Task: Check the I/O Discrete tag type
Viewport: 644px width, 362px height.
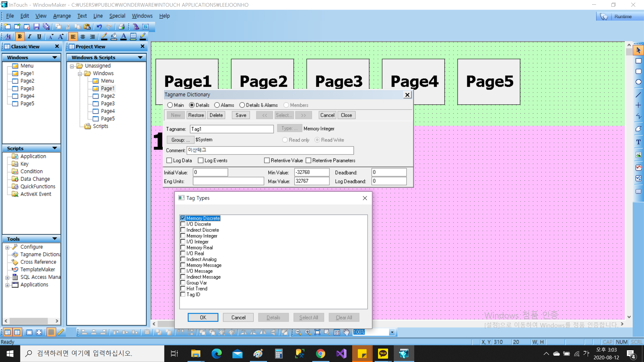Action: pyautogui.click(x=183, y=224)
